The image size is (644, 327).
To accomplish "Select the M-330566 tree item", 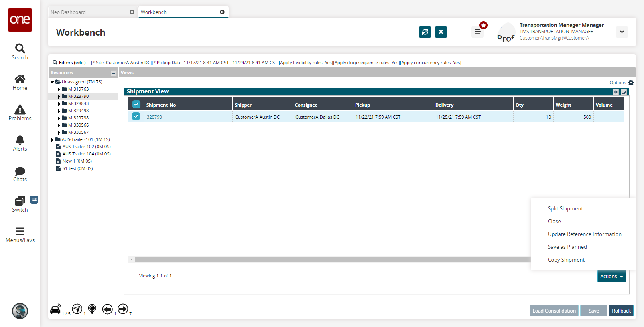I will (x=78, y=125).
